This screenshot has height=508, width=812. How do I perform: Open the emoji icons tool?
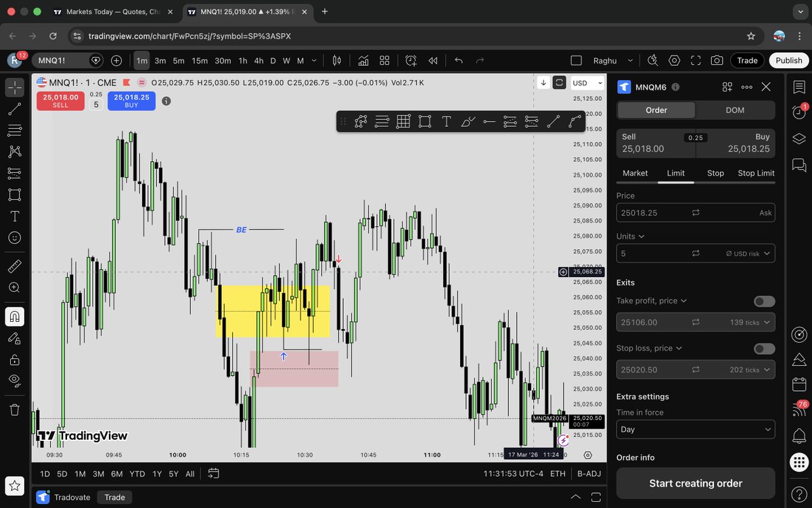(x=14, y=238)
